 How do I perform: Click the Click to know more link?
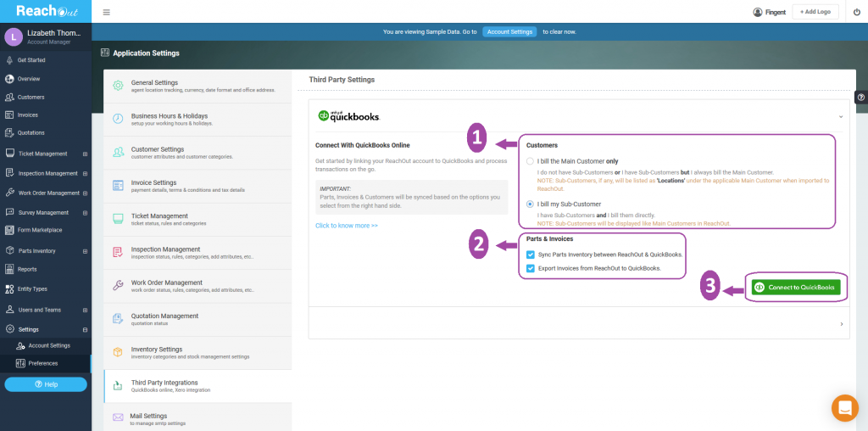click(347, 226)
